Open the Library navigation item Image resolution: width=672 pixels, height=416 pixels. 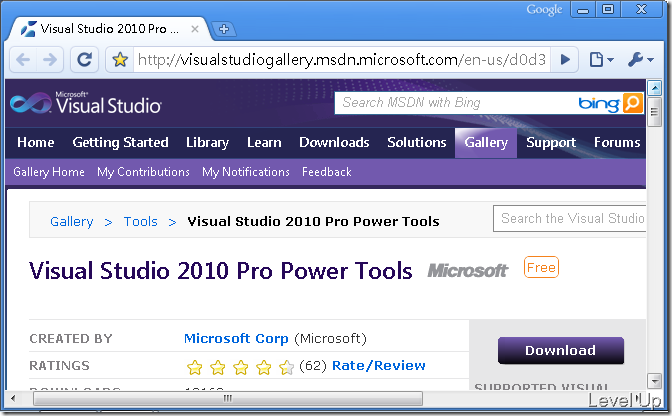(207, 142)
